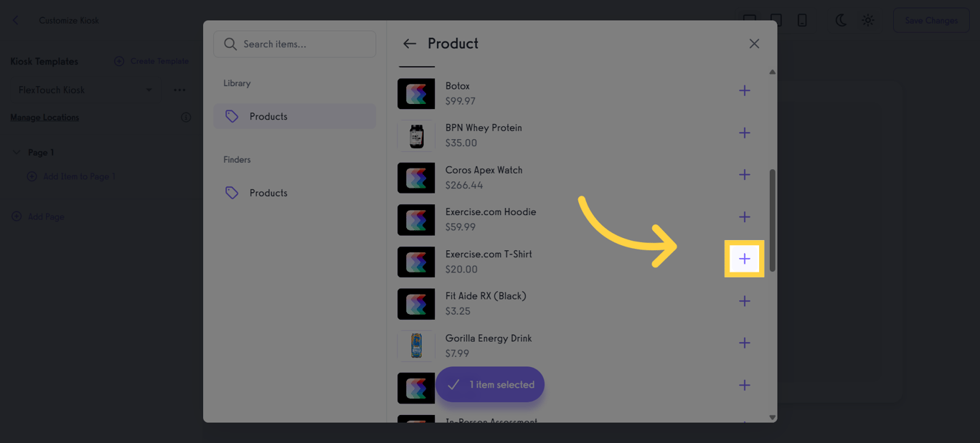
Task: Switch to mobile preview mode
Action: click(802, 20)
